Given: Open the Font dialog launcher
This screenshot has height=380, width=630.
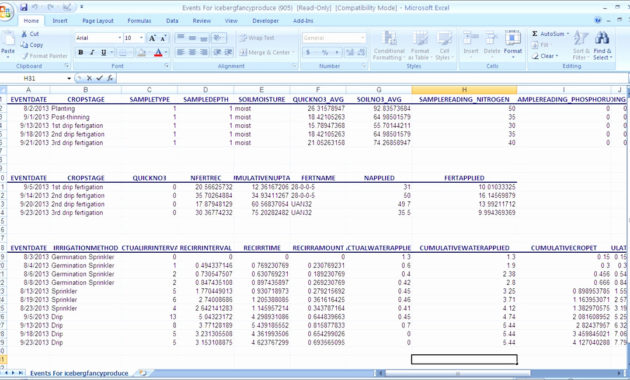Looking at the screenshot, I should coord(167,66).
